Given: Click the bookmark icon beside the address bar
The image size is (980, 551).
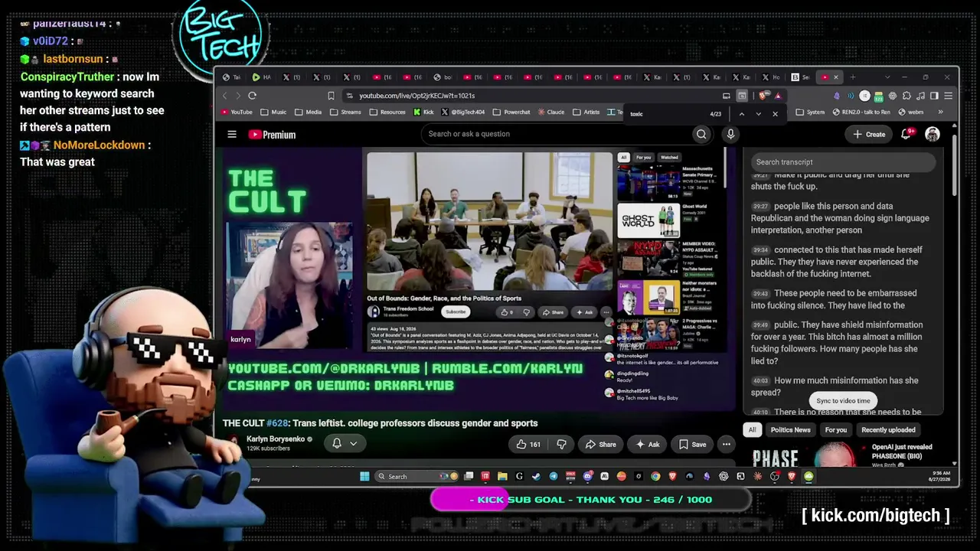Looking at the screenshot, I should [x=331, y=96].
